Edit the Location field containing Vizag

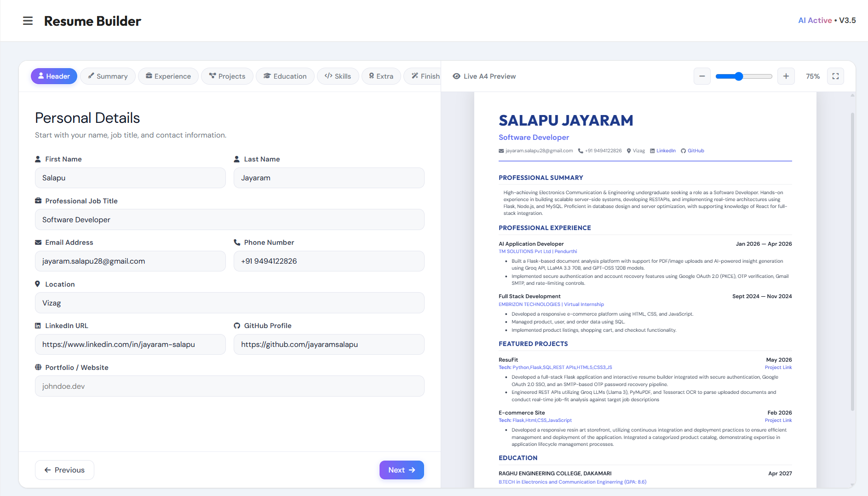tap(230, 303)
